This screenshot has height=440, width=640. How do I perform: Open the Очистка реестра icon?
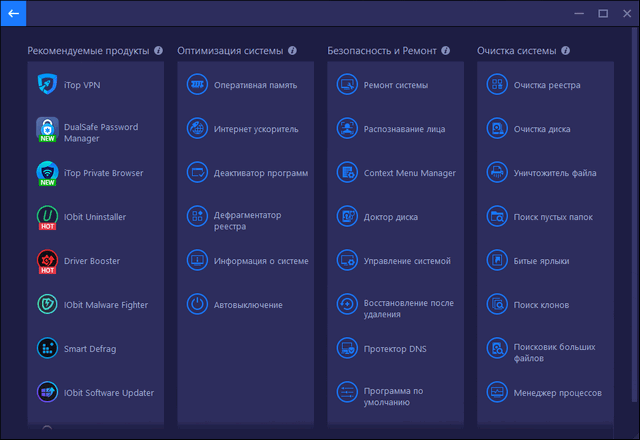pos(497,84)
